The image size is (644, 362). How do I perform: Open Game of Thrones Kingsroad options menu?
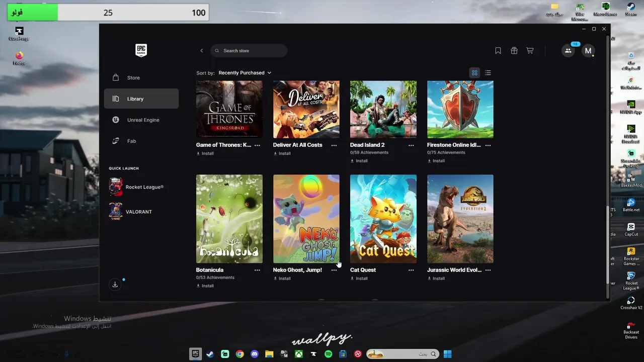pyautogui.click(x=257, y=145)
